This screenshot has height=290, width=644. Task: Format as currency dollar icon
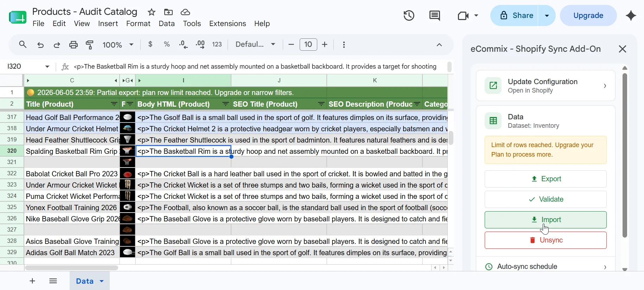click(x=151, y=44)
